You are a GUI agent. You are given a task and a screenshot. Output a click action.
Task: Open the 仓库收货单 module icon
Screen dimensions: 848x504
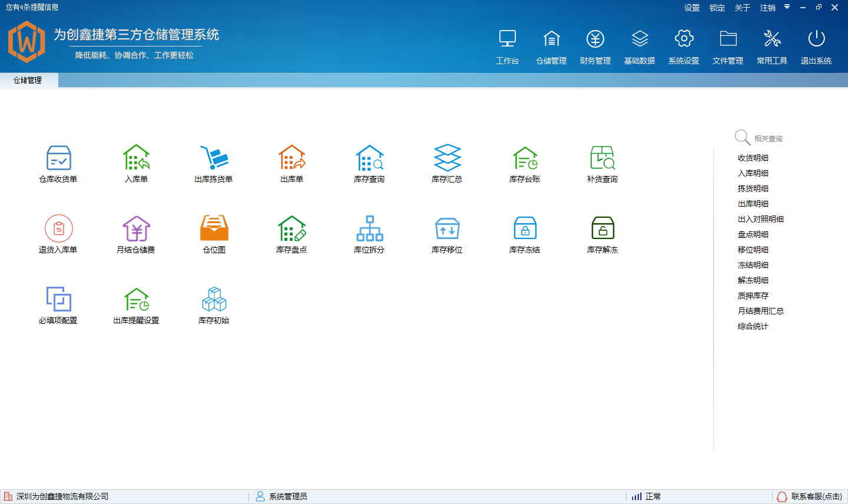[58, 158]
